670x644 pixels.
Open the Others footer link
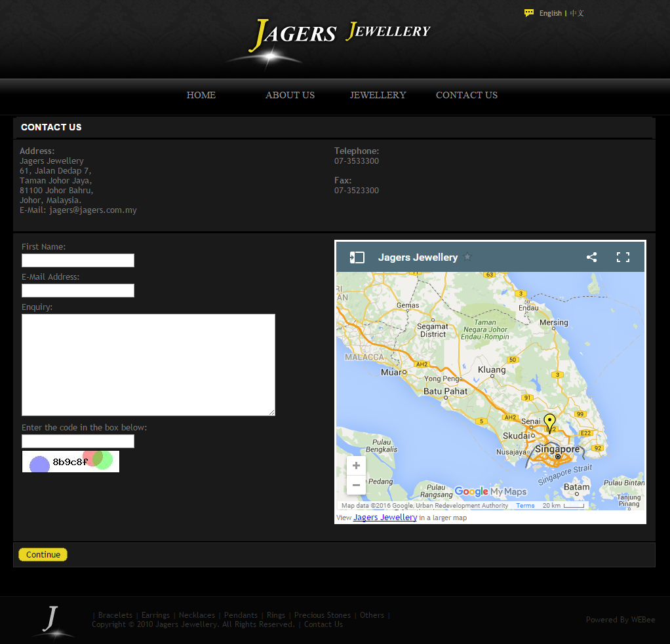(x=372, y=615)
